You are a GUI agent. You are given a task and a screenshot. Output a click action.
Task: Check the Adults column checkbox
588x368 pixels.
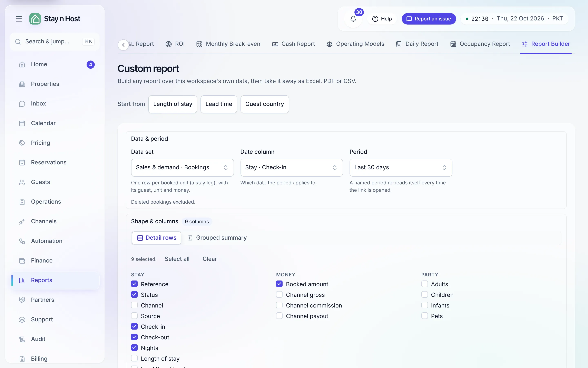424,284
